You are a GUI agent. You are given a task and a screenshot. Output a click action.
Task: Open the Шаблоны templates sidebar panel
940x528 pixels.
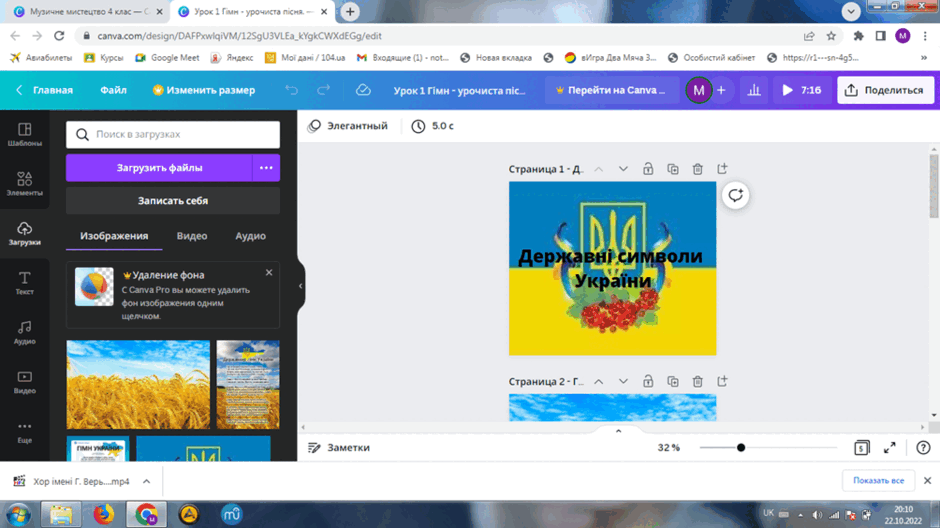tap(25, 134)
